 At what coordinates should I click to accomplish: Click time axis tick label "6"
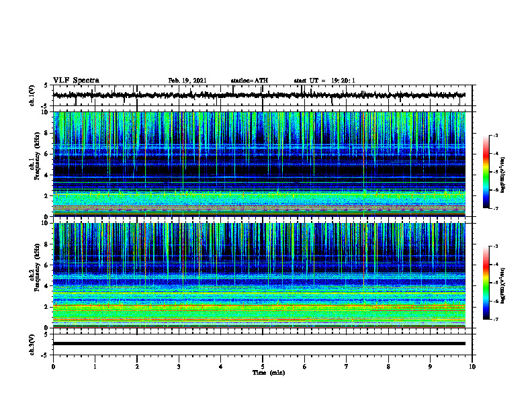(x=305, y=367)
